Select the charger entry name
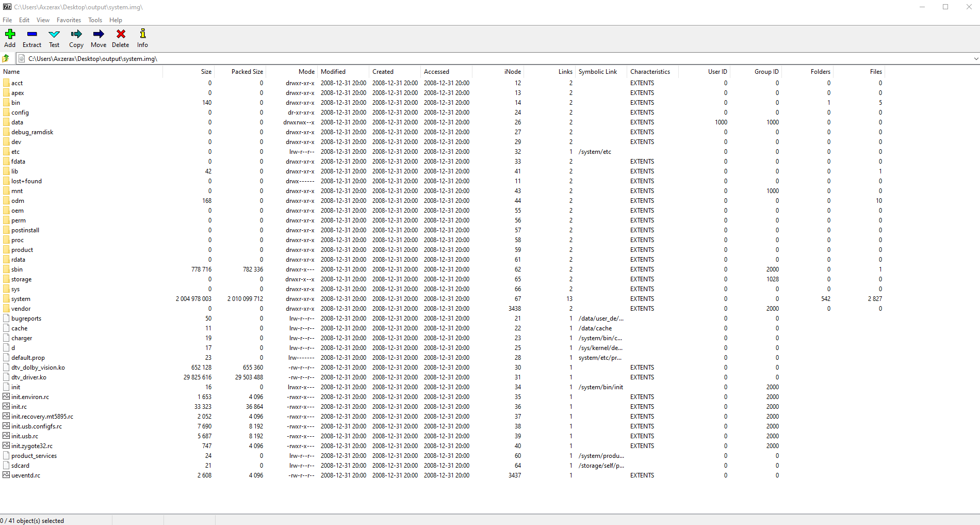 (22, 338)
